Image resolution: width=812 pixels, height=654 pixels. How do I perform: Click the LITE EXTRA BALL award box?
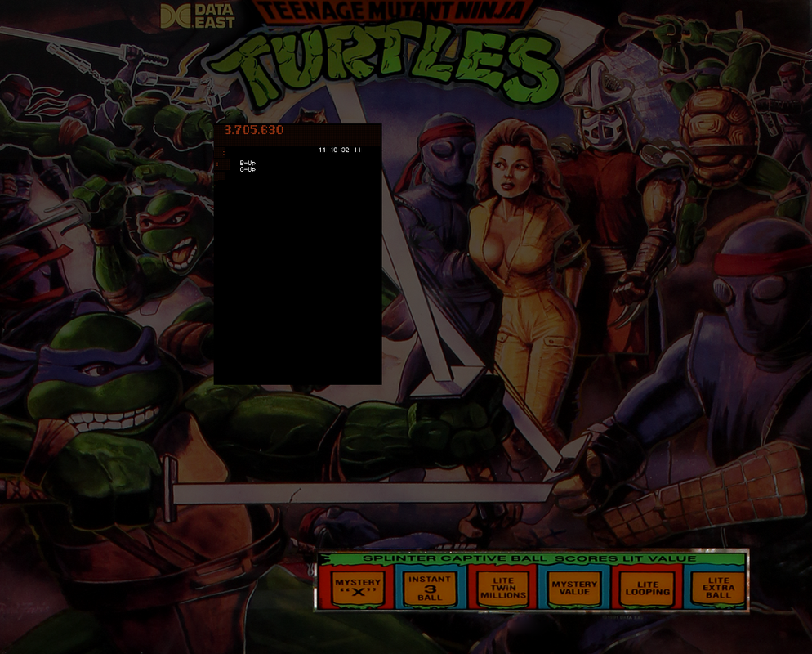tap(718, 588)
